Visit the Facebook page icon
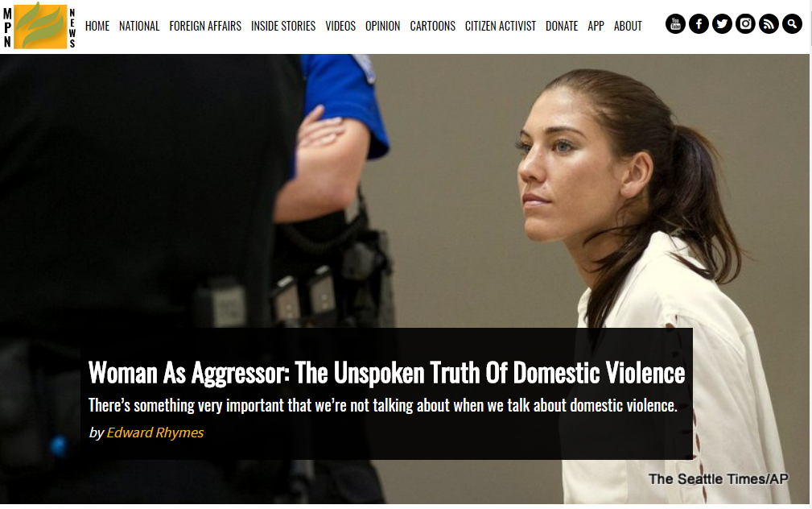 pos(699,24)
